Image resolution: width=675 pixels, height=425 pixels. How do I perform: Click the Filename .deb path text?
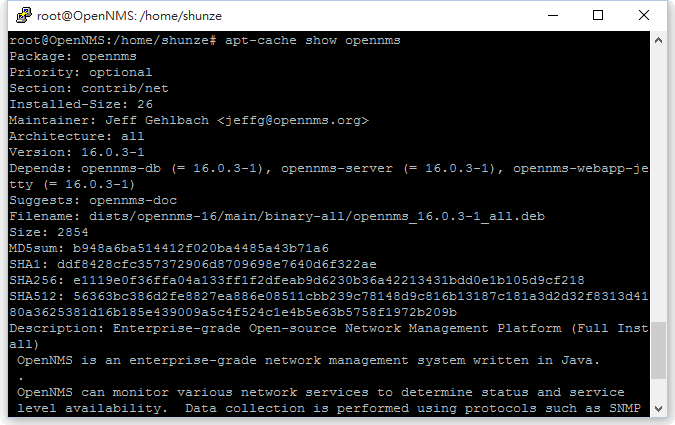click(317, 216)
